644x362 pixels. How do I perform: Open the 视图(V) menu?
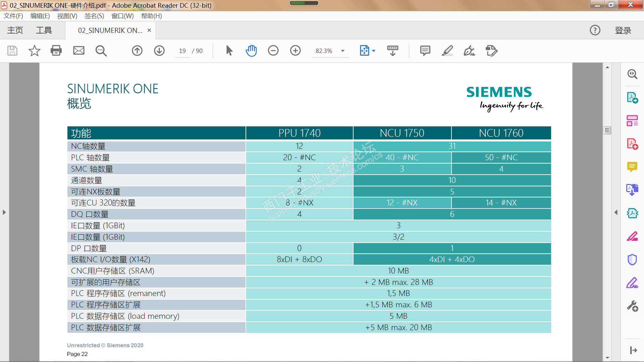click(67, 16)
